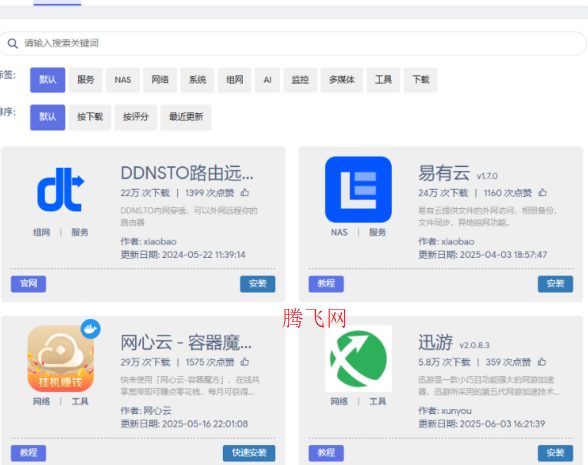Like 易有云 with thumbs-up icon

(x=542, y=193)
